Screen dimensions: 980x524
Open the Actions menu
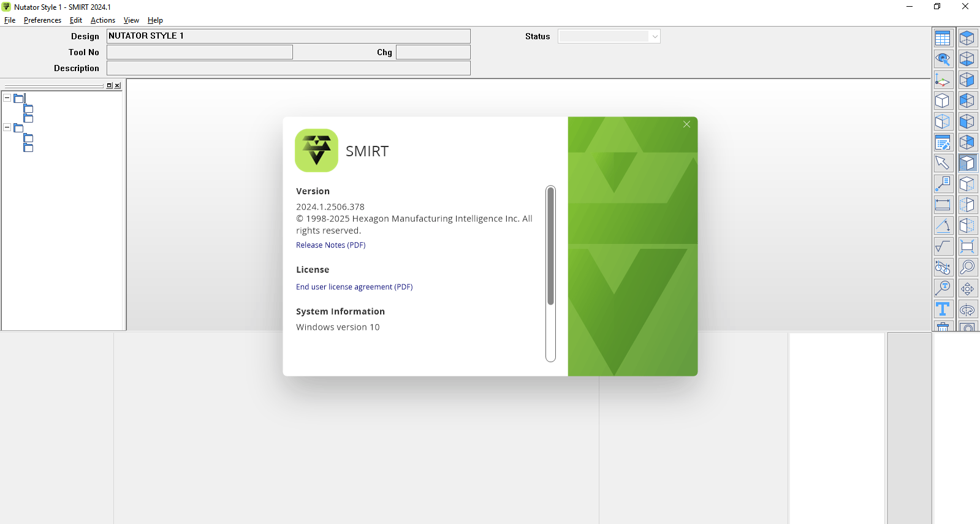tap(102, 20)
